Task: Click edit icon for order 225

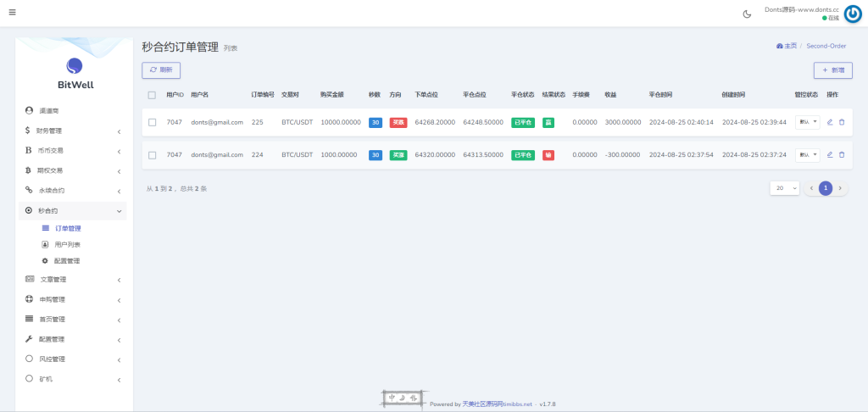Action: [830, 122]
